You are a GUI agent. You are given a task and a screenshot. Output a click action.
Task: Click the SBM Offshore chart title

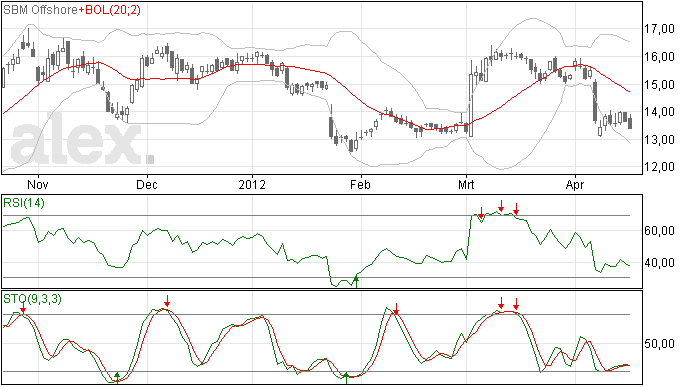click(x=40, y=10)
